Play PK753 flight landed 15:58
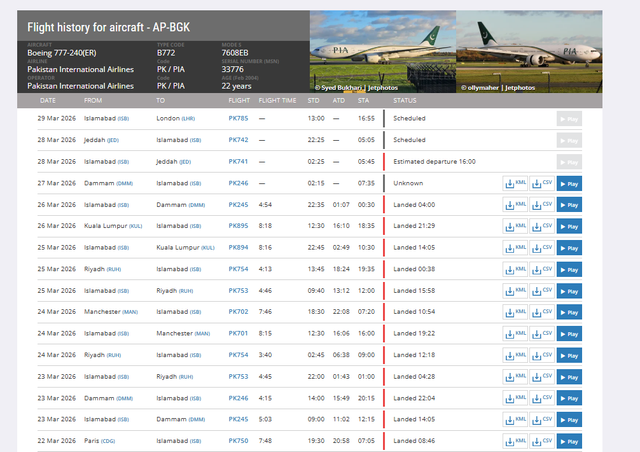This screenshot has width=640, height=452. pos(569,292)
